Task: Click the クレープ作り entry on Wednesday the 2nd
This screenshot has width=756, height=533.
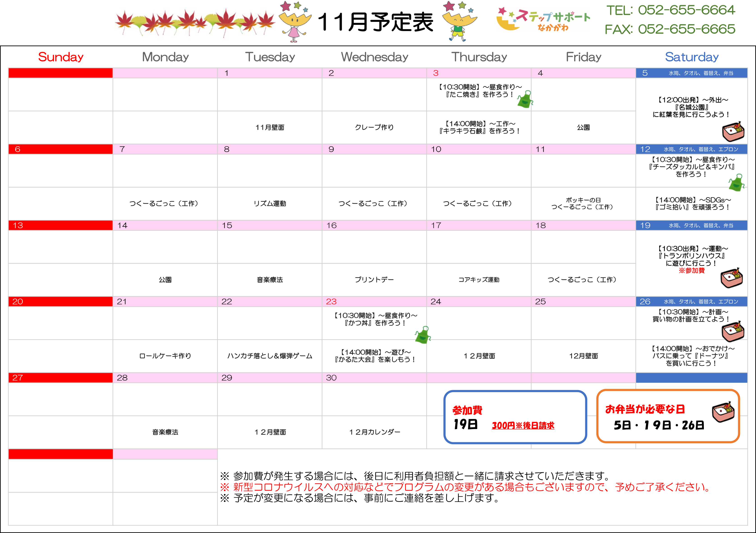Action: (374, 127)
